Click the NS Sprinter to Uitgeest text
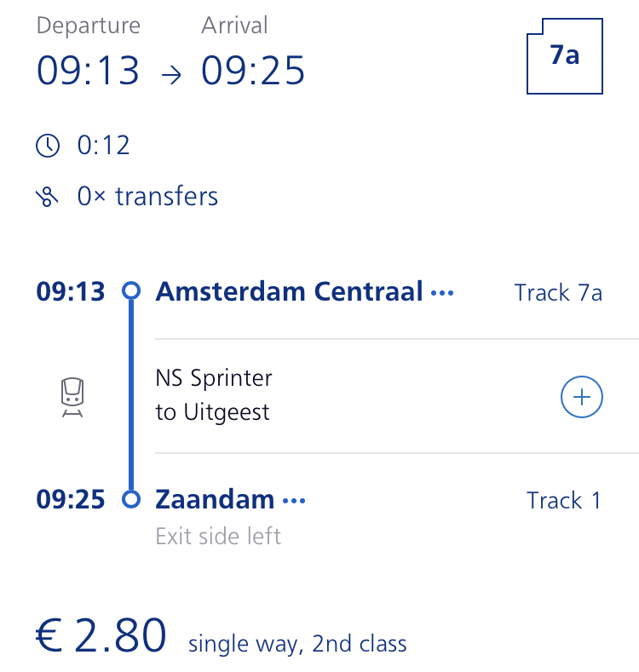This screenshot has width=639, height=672. pyautogui.click(x=214, y=395)
